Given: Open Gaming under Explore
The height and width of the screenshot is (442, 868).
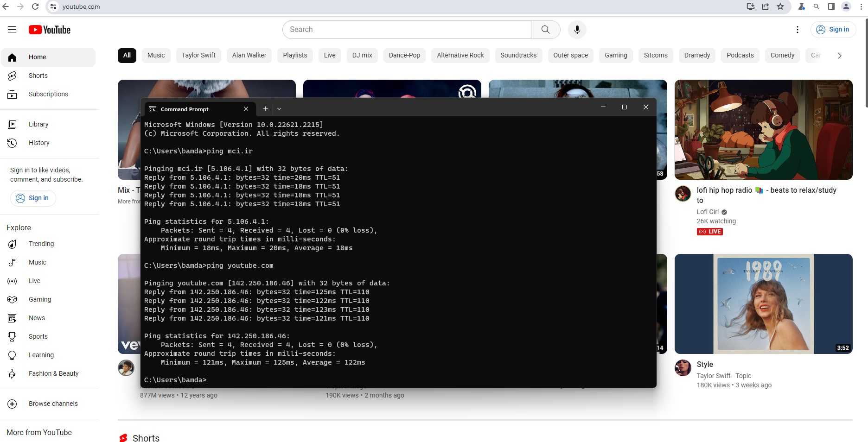Looking at the screenshot, I should (x=48, y=299).
